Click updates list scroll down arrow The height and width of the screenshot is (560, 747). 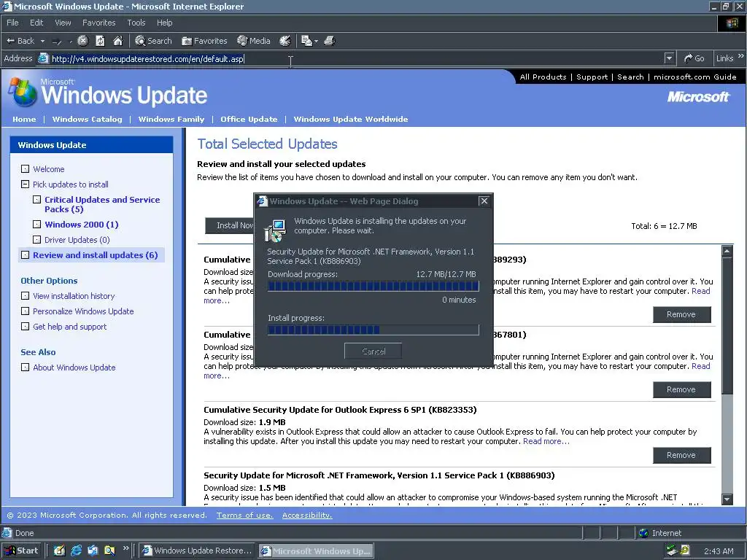coord(727,499)
